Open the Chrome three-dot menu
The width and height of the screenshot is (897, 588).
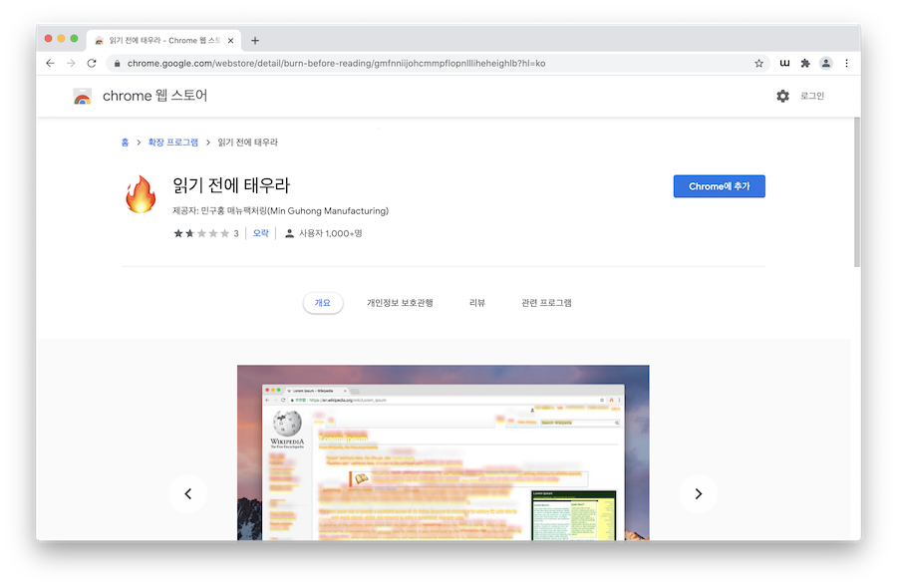[x=846, y=64]
